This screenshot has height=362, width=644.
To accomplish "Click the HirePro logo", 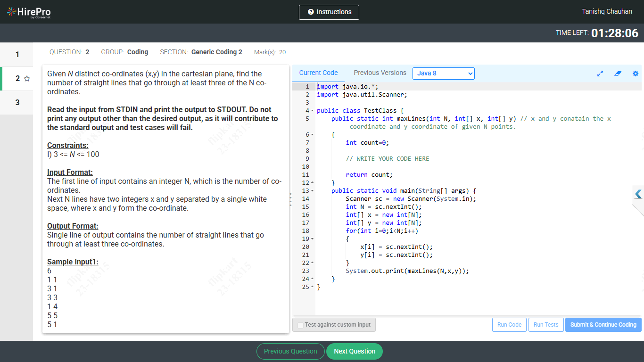I will tap(29, 12).
